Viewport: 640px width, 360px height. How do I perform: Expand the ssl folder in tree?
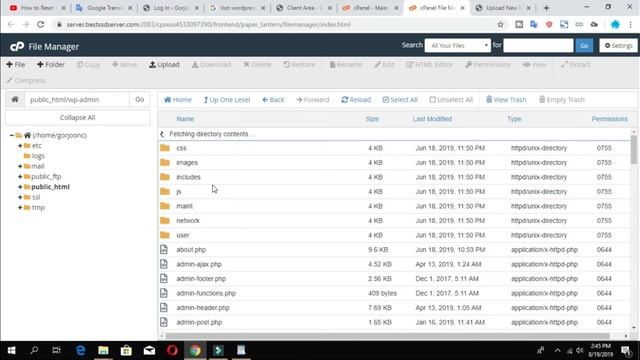[x=20, y=197]
